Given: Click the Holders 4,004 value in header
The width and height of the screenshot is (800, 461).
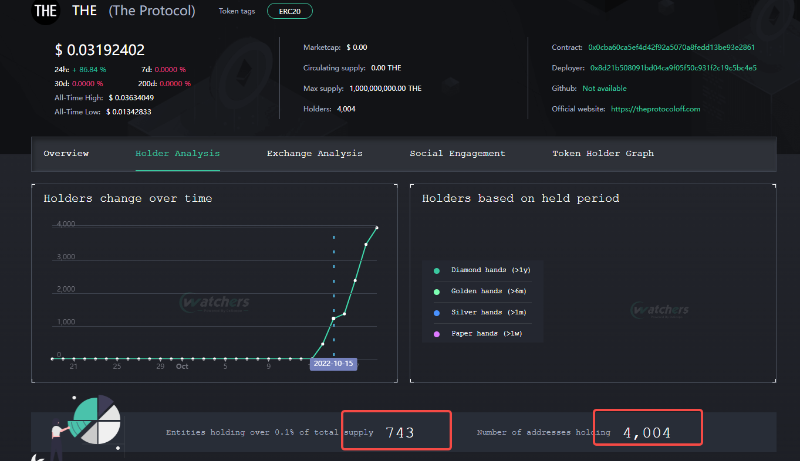Looking at the screenshot, I should 346,109.
